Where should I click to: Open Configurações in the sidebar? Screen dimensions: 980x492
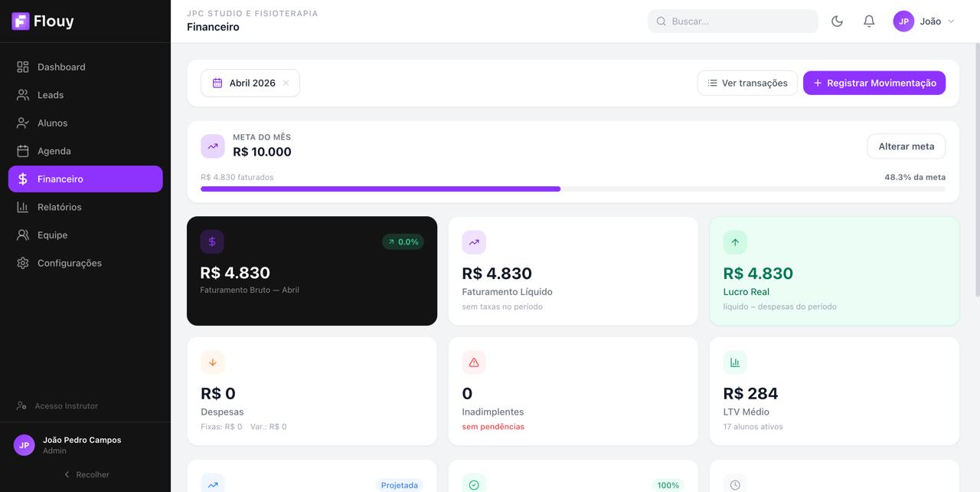[x=86, y=263]
